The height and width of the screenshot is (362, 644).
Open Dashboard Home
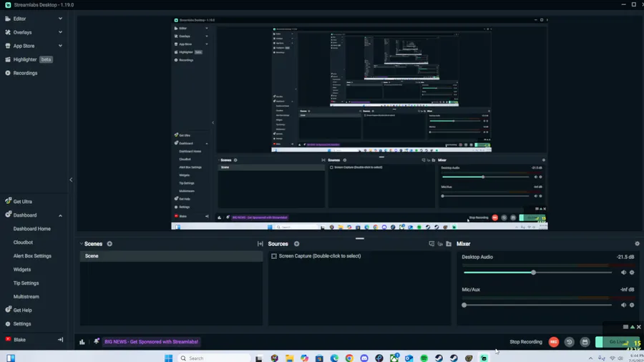coord(32,229)
